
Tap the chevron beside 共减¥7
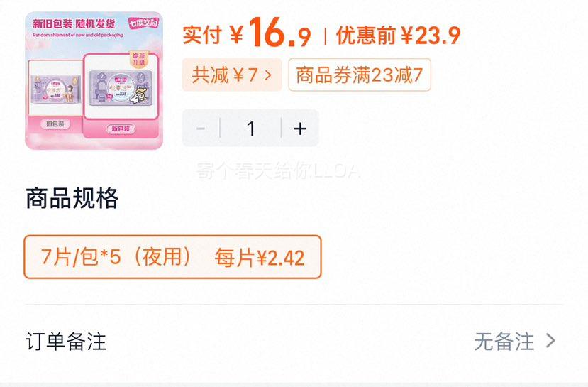(x=267, y=75)
